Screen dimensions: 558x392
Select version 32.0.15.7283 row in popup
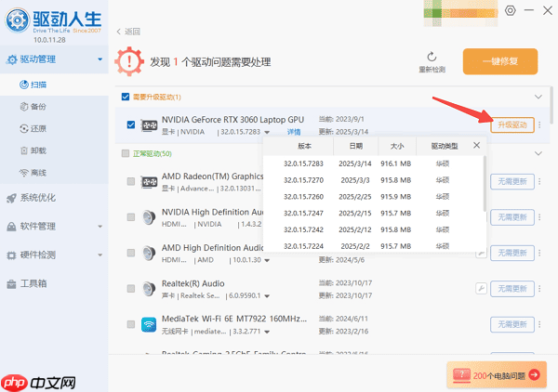point(373,163)
